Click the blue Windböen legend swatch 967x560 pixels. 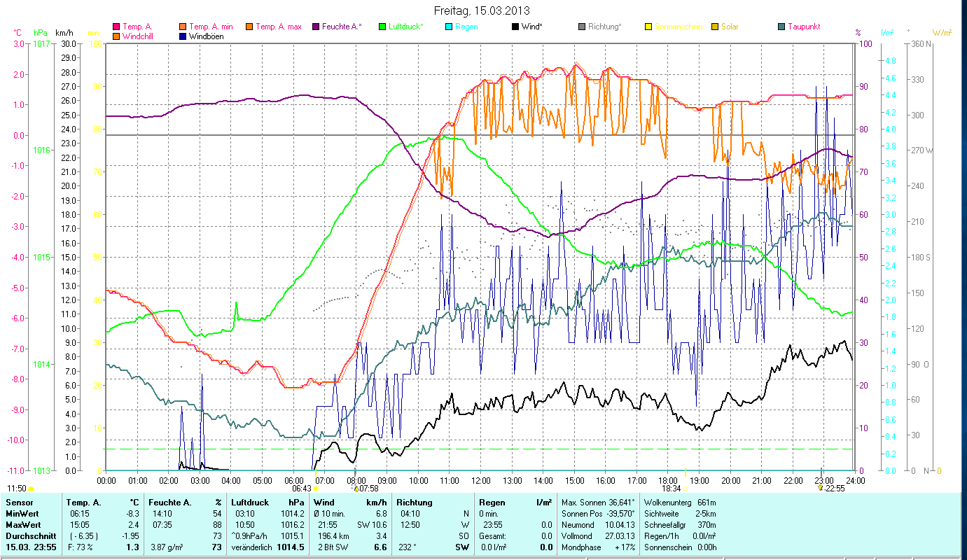pyautogui.click(x=183, y=36)
